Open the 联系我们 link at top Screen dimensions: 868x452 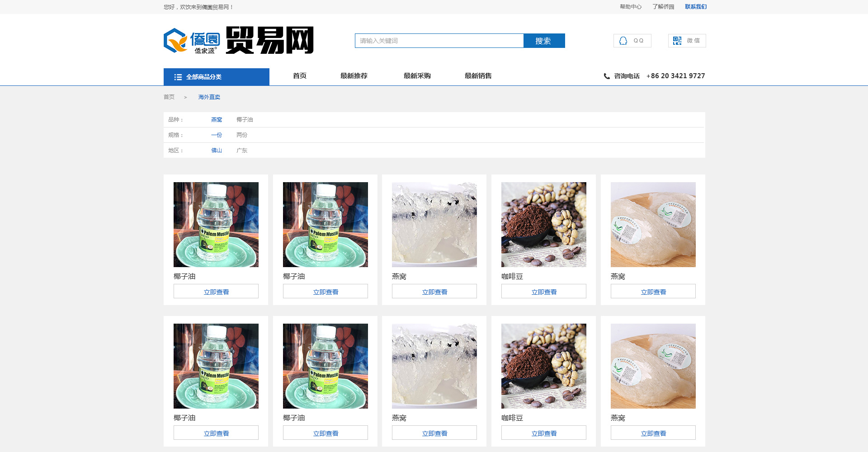695,7
